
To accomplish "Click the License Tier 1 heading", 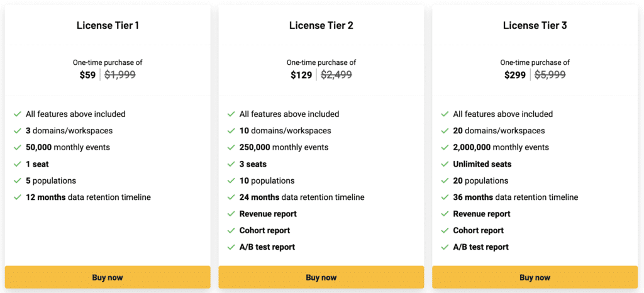I will [x=108, y=26].
